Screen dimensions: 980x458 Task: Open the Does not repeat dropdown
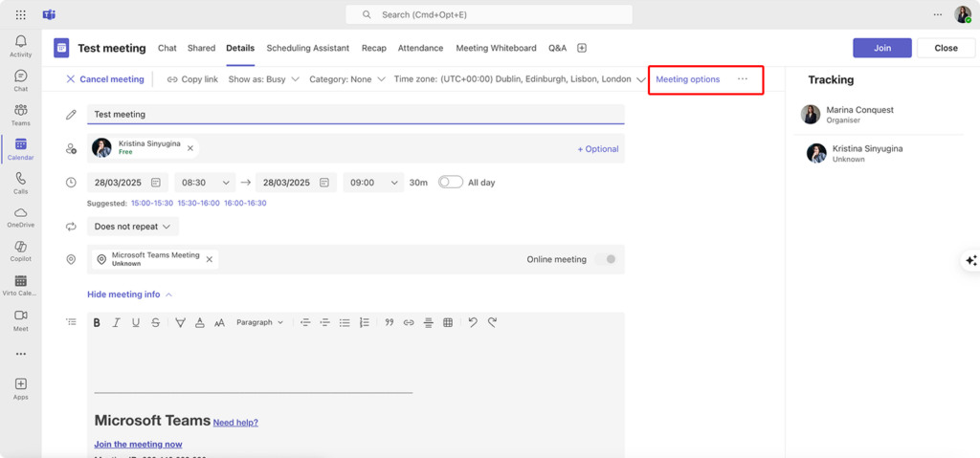pos(133,227)
